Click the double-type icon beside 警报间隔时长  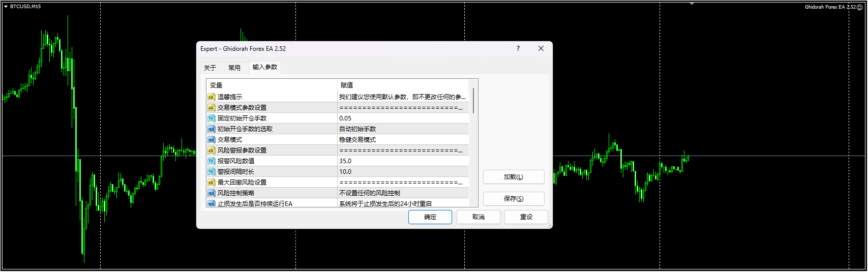(x=211, y=172)
